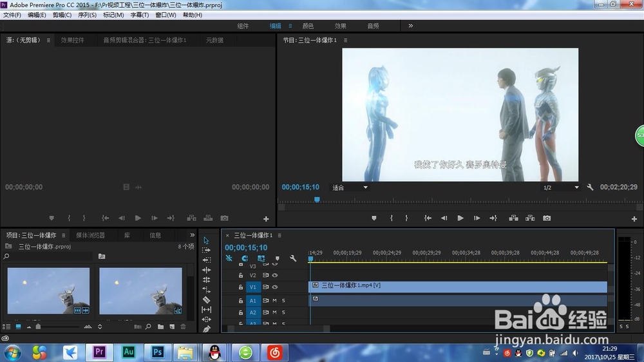Export frame camera icon in Program monitor
The width and height of the screenshot is (644, 362).
tap(547, 218)
